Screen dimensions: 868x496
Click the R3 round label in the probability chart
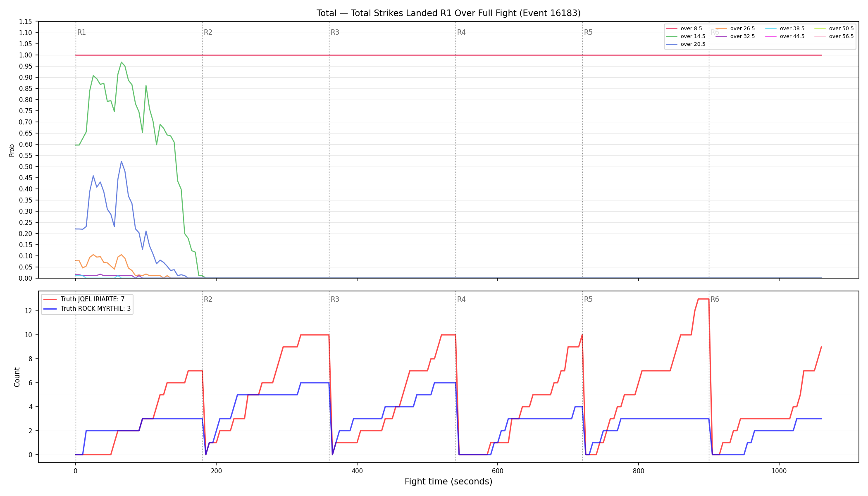pyautogui.click(x=335, y=32)
